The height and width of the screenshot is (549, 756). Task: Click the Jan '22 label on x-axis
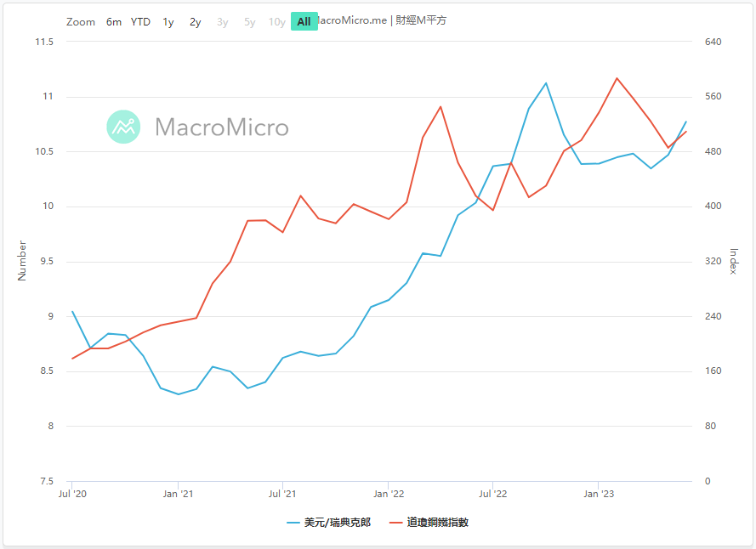(388, 493)
